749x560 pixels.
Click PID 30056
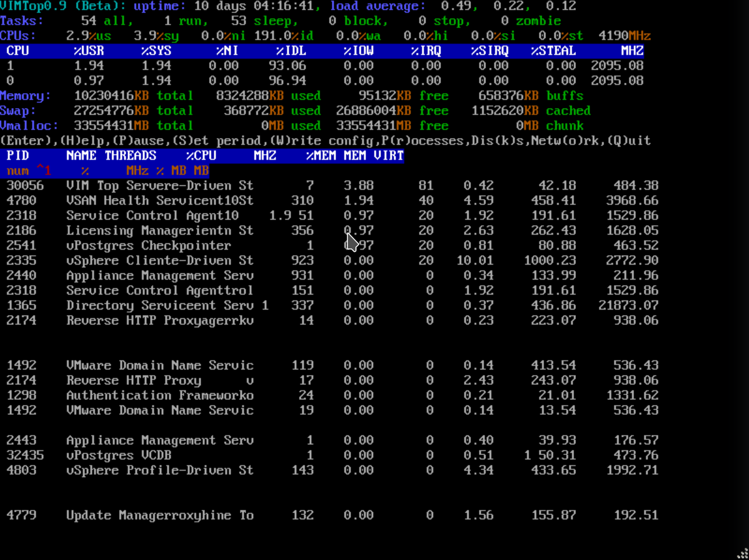(x=26, y=185)
